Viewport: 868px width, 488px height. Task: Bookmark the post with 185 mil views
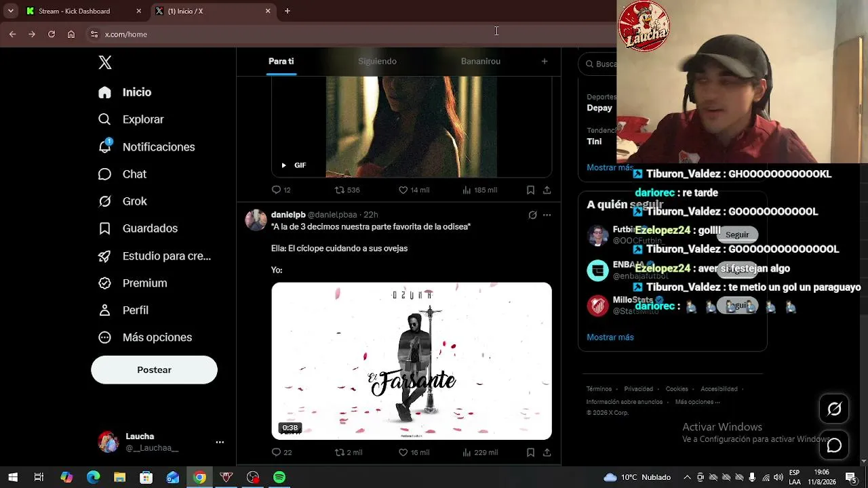pos(530,190)
